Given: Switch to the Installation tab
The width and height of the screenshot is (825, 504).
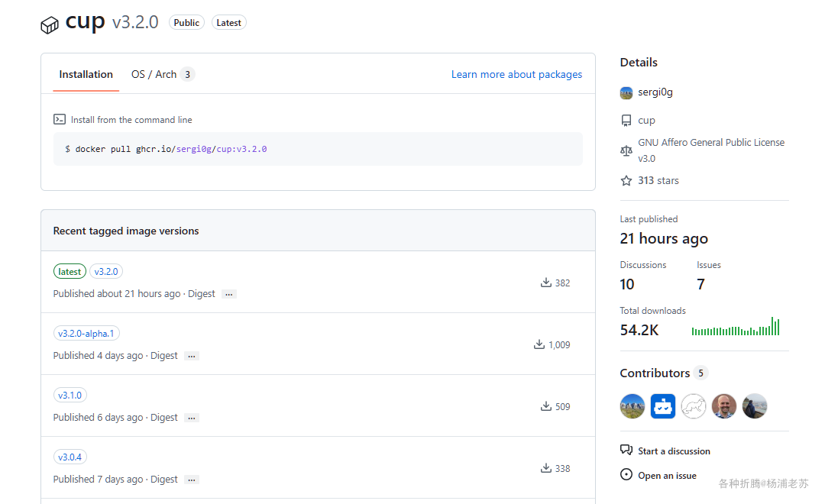Looking at the screenshot, I should tap(86, 74).
